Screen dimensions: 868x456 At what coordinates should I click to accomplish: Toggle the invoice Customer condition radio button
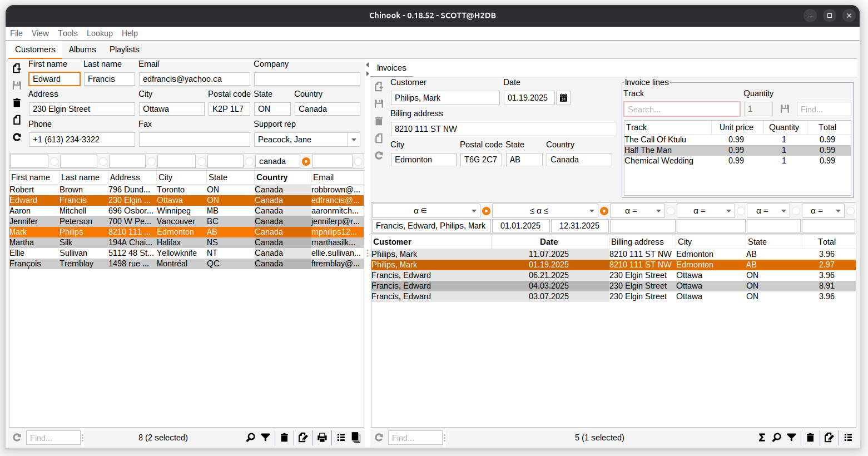coord(486,211)
